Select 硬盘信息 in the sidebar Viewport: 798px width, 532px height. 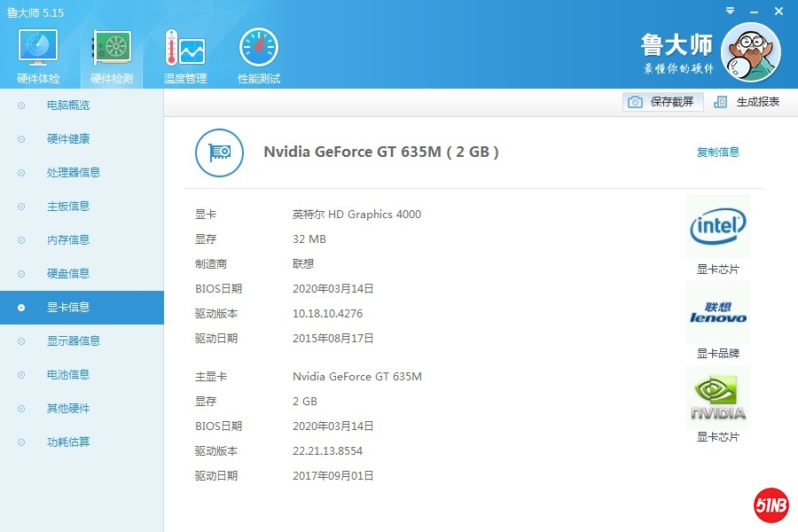[x=68, y=274]
